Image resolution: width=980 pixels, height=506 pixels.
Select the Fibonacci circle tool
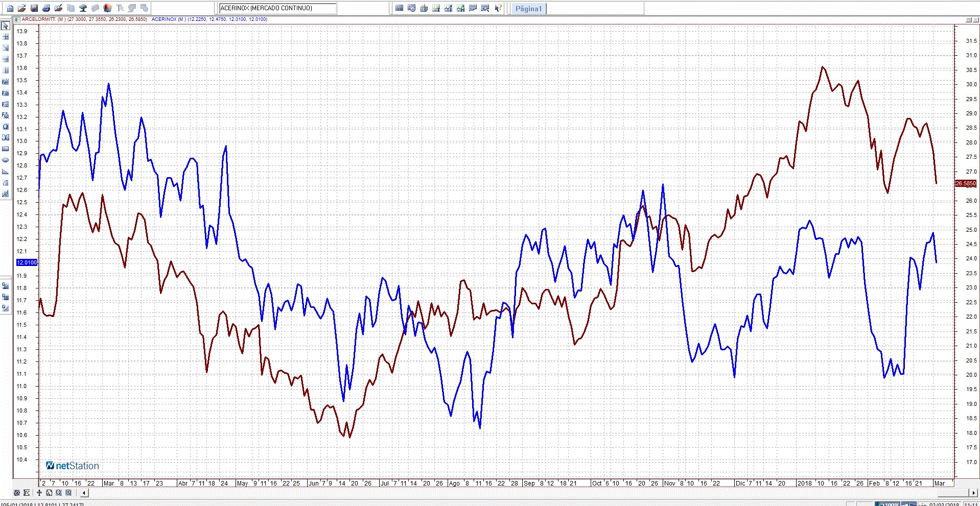pos(6,115)
